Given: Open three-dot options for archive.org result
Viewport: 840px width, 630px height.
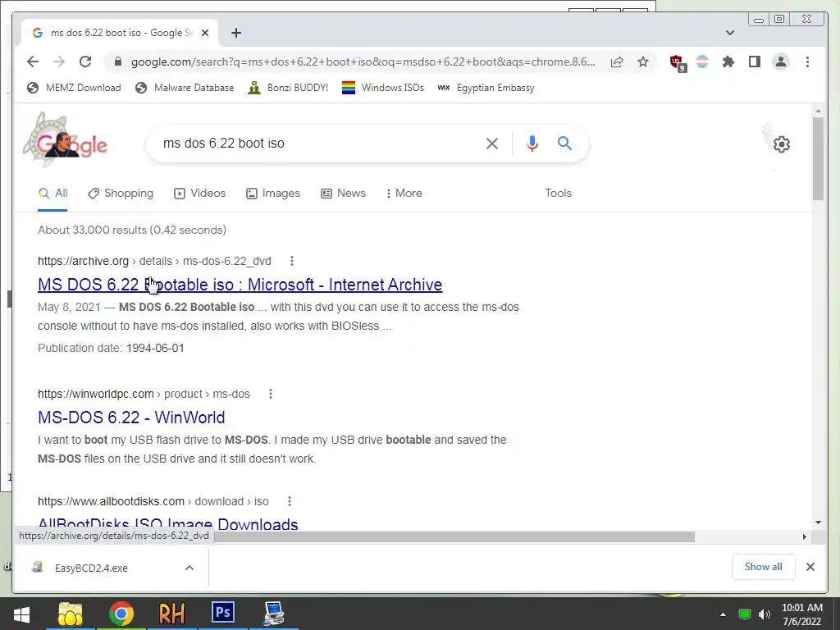Looking at the screenshot, I should pos(291,261).
